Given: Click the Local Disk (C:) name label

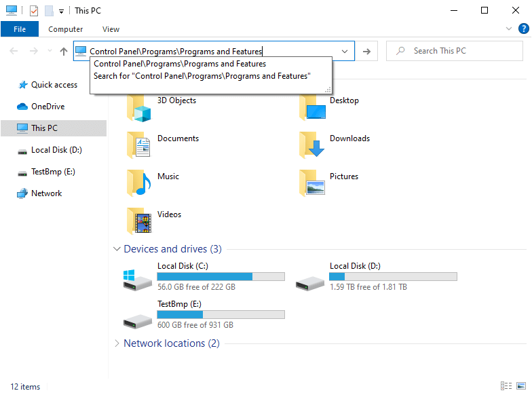Looking at the screenshot, I should tap(183, 266).
